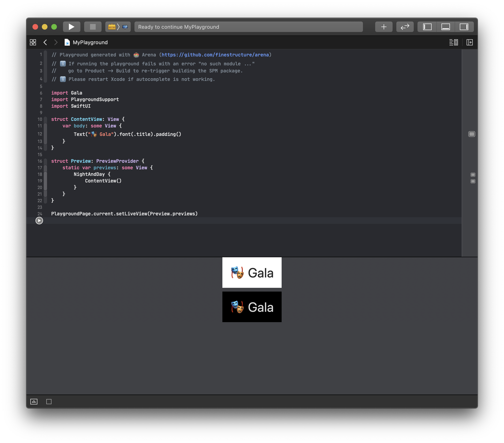This screenshot has height=443, width=504.
Task: Click the Library plus button
Action: pos(383,27)
